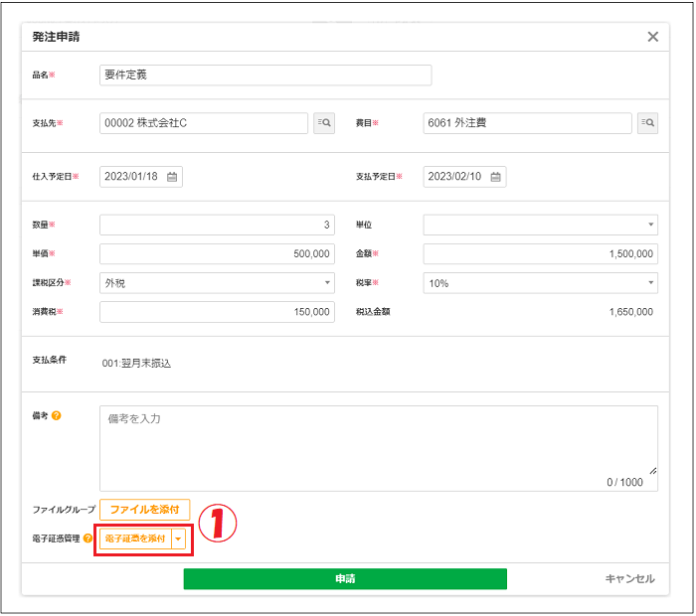Submit with the green 申請 button

point(345,578)
